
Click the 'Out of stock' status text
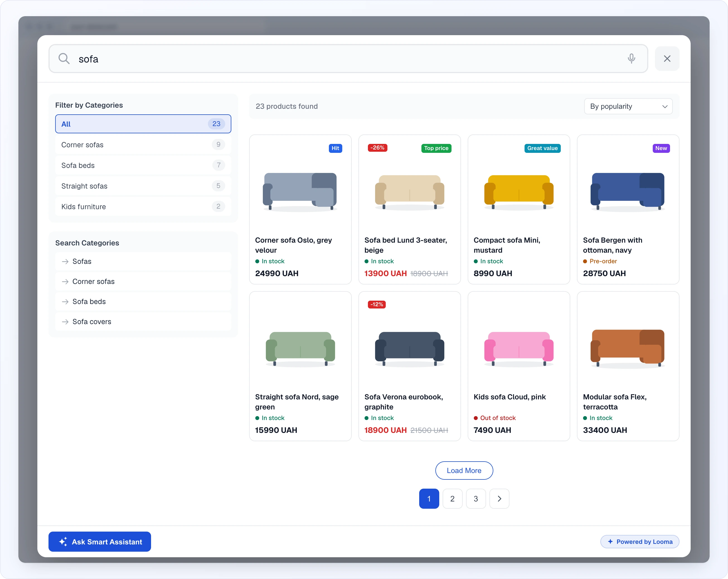click(x=498, y=418)
